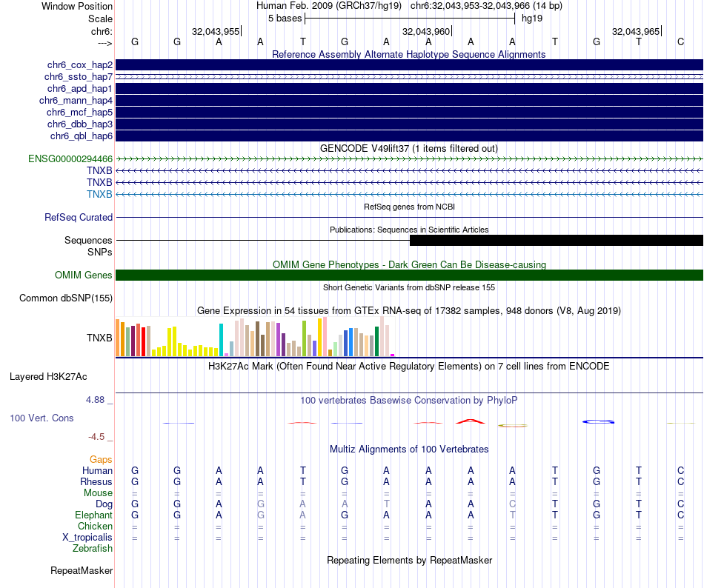The height and width of the screenshot is (588, 704).
Task: Select the Human species row label
Action: (97, 470)
